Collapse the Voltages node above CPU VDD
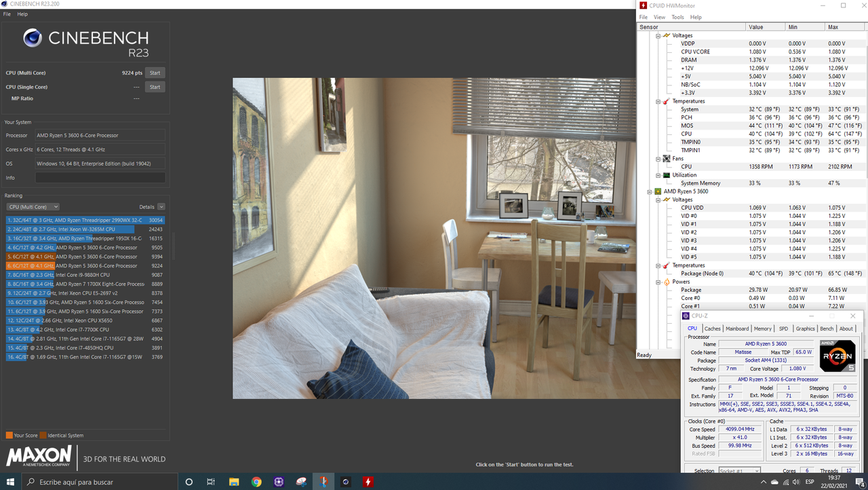Image resolution: width=868 pixels, height=490 pixels. point(658,200)
